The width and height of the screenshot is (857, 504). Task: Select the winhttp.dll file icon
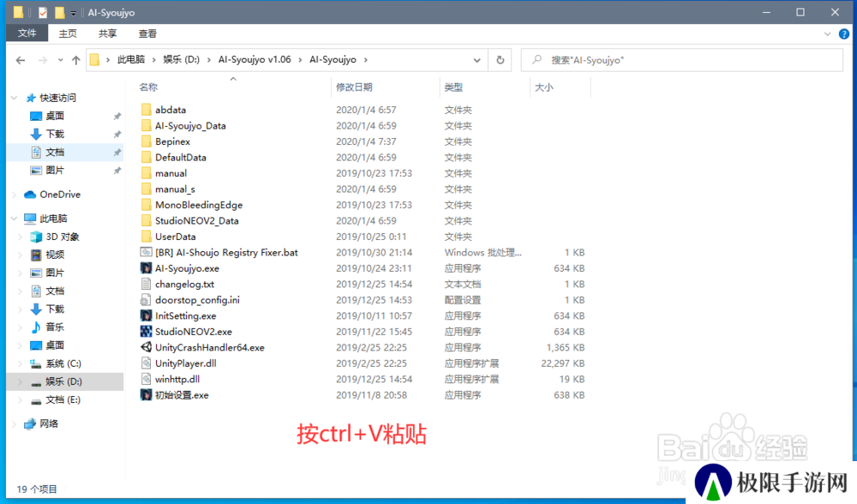coord(146,380)
